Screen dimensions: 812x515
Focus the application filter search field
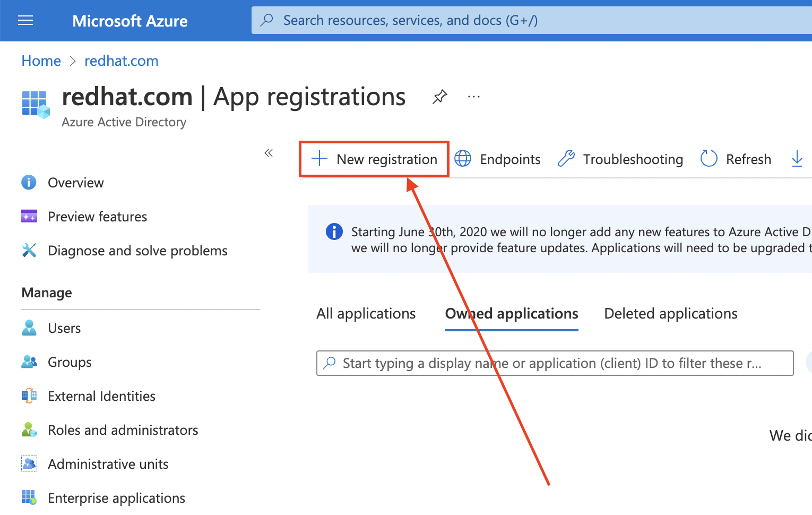click(x=555, y=363)
